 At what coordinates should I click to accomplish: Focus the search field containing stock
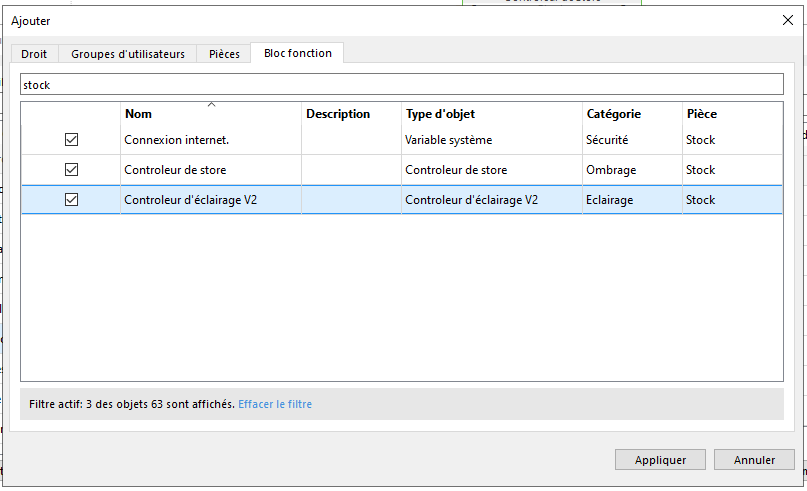point(400,85)
